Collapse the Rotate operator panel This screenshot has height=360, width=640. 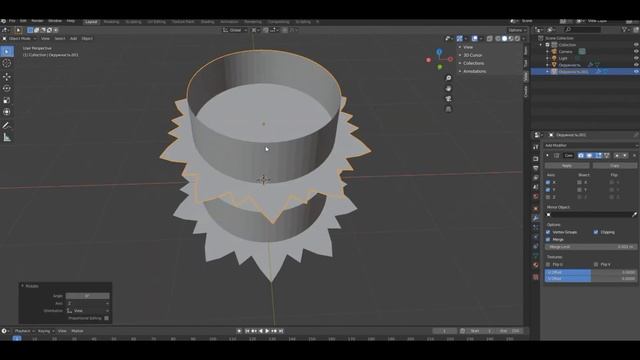click(22, 286)
